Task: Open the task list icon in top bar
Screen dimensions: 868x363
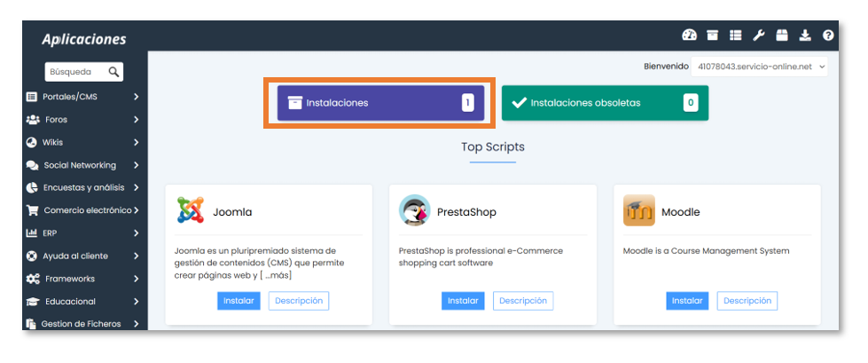Action: click(x=735, y=36)
